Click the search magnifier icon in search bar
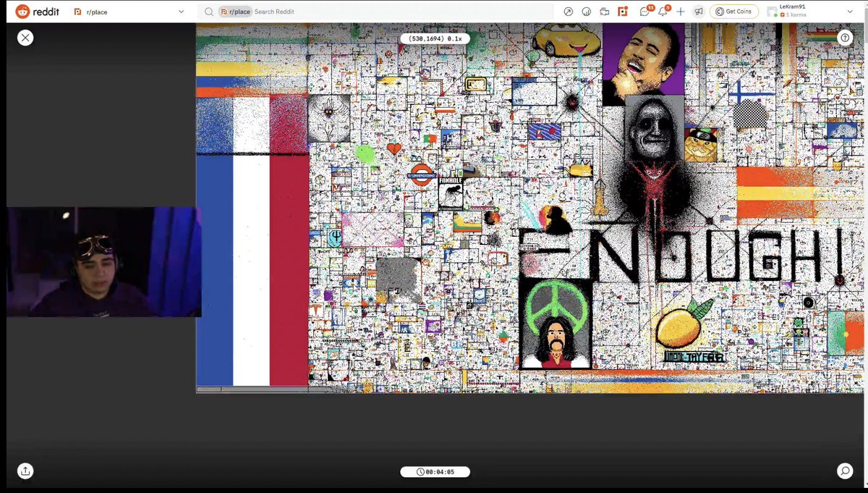 click(x=208, y=12)
